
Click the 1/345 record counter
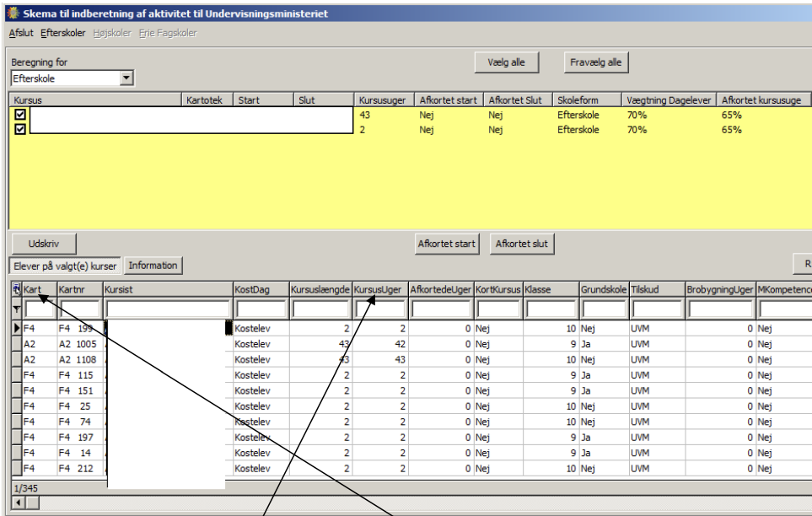[x=26, y=488]
